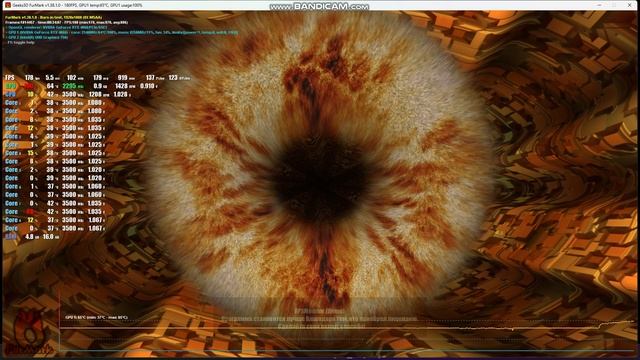Click the GPU temperature graph label 'GPU 1: 65°C'
640x360 pixels.
pyautogui.click(x=96, y=317)
